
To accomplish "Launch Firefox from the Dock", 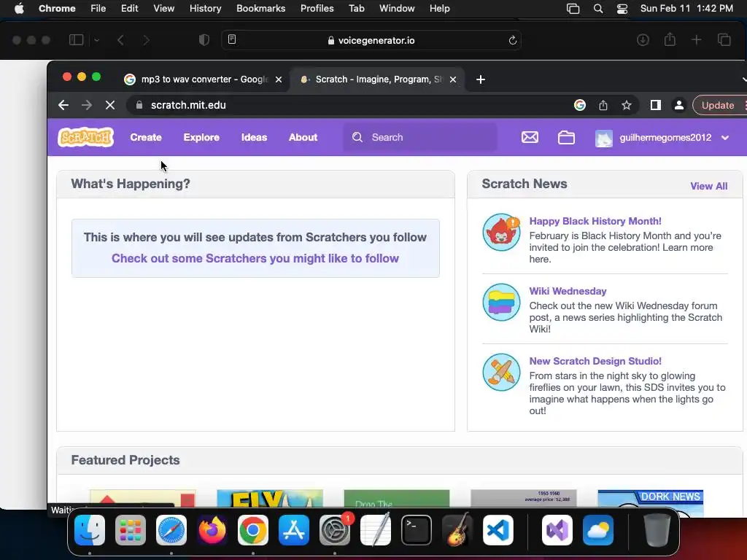I will pos(212,530).
